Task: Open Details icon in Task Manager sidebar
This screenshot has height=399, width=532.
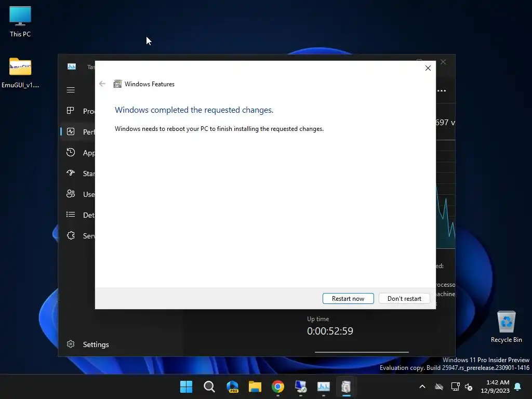Action: (71, 215)
